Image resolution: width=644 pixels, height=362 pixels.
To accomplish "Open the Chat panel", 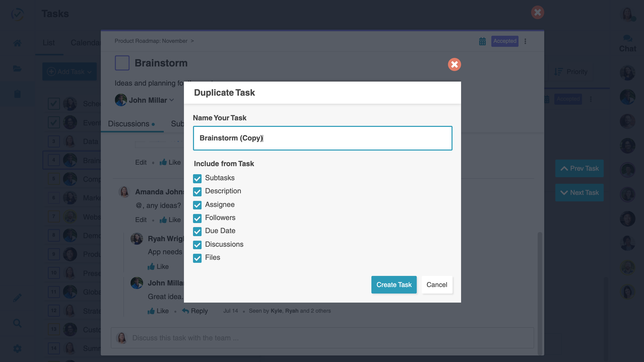I will 627,43.
